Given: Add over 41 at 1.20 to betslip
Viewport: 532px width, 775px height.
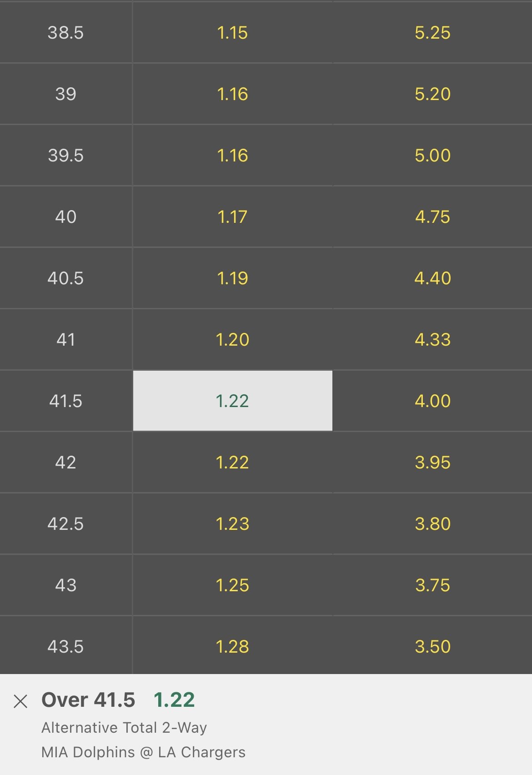Looking at the screenshot, I should (x=232, y=340).
